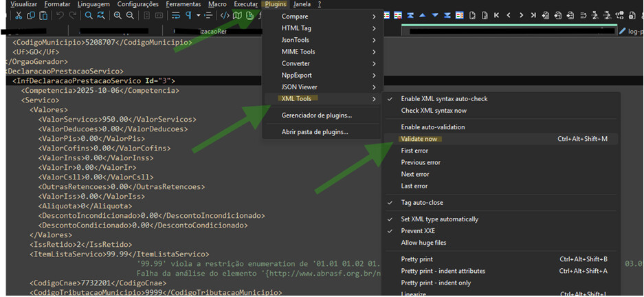The image size is (644, 297).
Task: Click the Show All Characters pilcrow icon
Action: coord(188,16)
